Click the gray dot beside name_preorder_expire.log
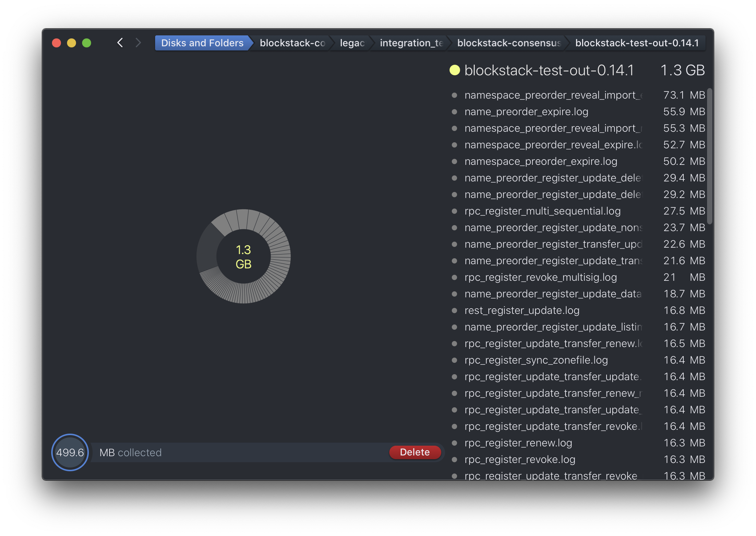The image size is (756, 536). click(x=454, y=112)
